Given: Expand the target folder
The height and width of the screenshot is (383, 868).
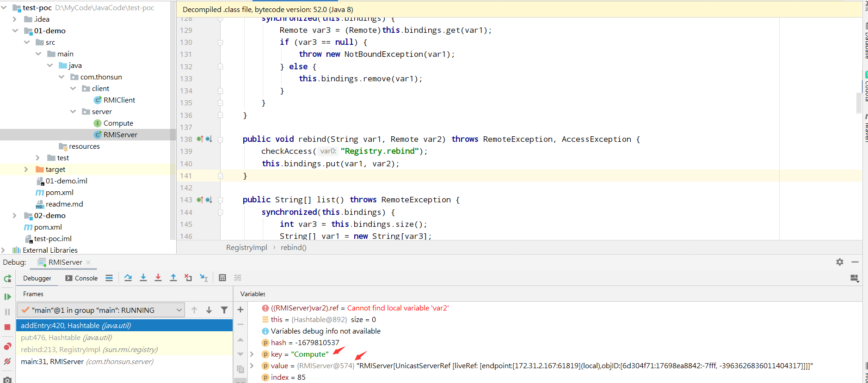Looking at the screenshot, I should [x=26, y=169].
